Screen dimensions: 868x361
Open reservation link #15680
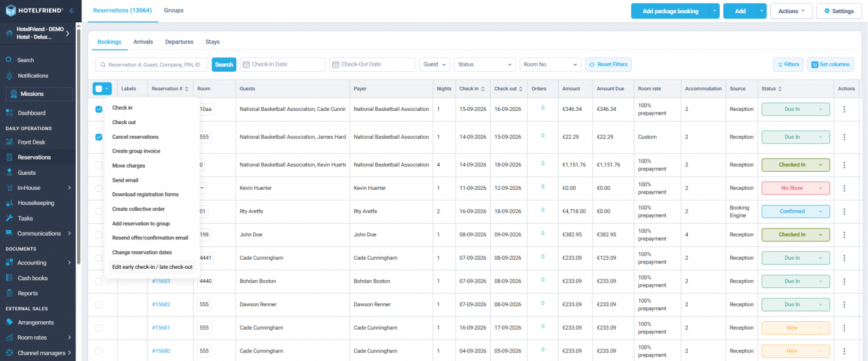coord(161,351)
